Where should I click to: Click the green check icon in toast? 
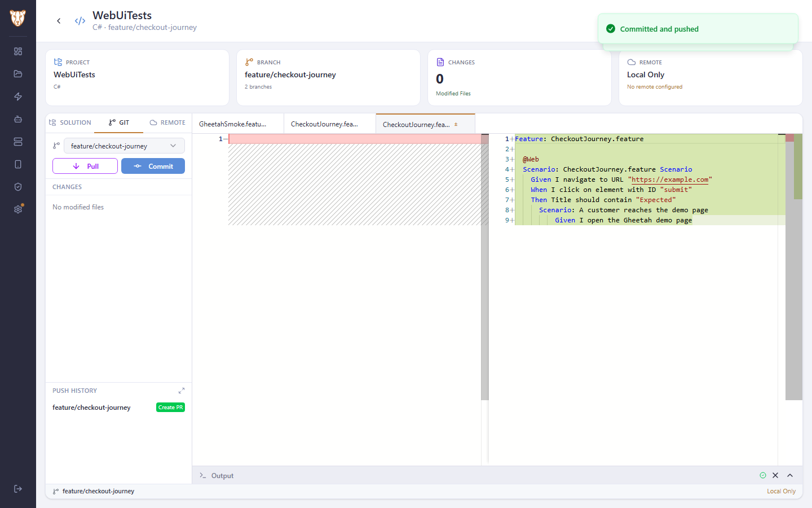611,29
